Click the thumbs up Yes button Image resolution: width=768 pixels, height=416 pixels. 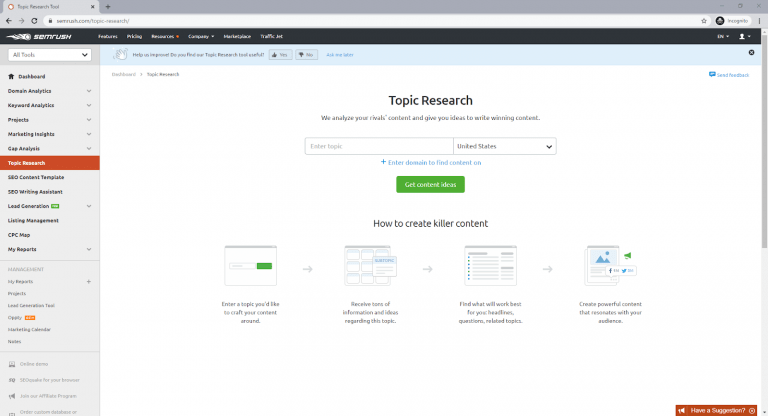pyautogui.click(x=280, y=55)
